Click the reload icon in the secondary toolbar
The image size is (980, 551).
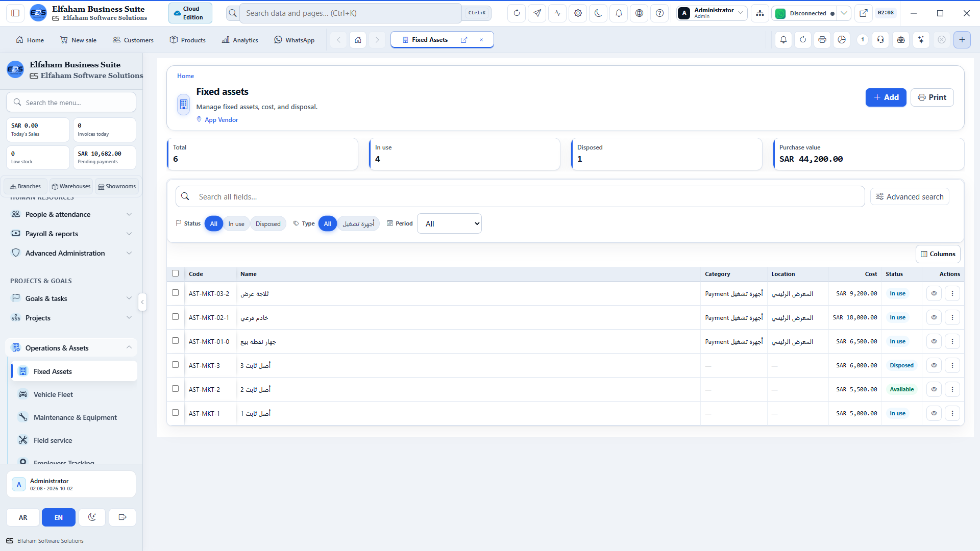point(803,40)
